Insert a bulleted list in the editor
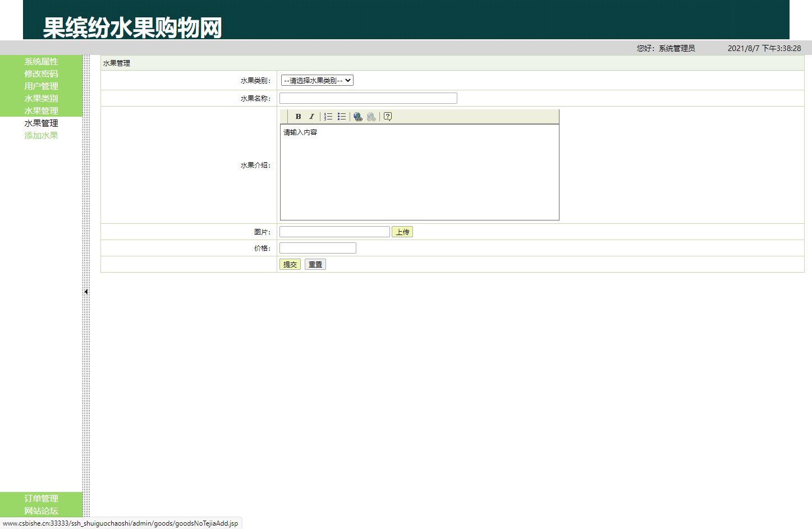Image resolution: width=812 pixels, height=529 pixels. point(342,117)
